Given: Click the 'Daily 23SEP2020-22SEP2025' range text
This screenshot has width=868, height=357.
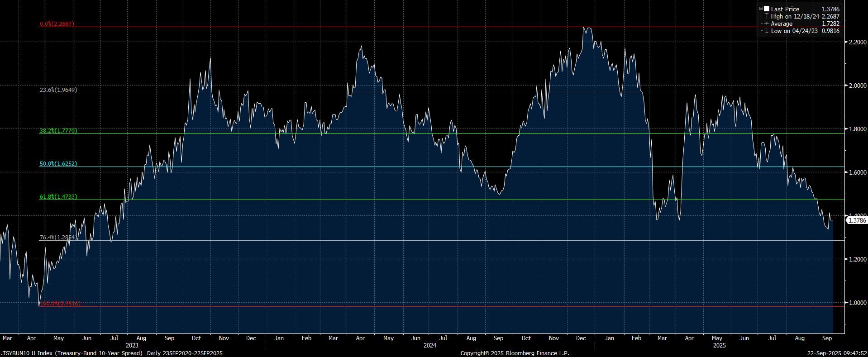Looking at the screenshot, I should point(185,353).
